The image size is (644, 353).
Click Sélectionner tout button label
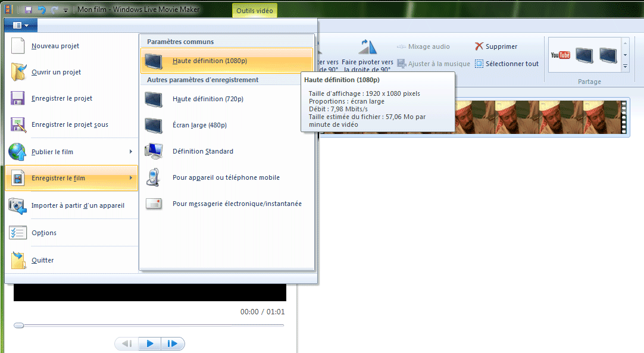click(x=512, y=64)
